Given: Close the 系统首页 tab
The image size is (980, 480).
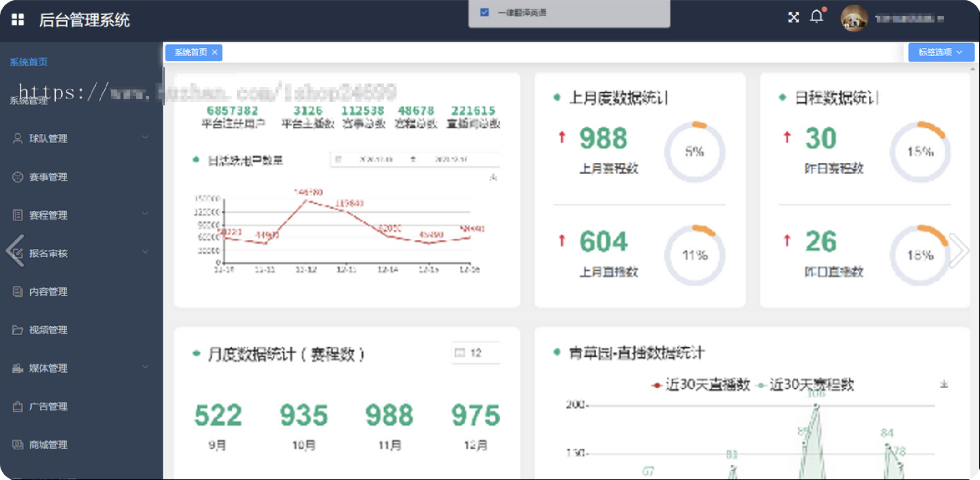Looking at the screenshot, I should (215, 52).
